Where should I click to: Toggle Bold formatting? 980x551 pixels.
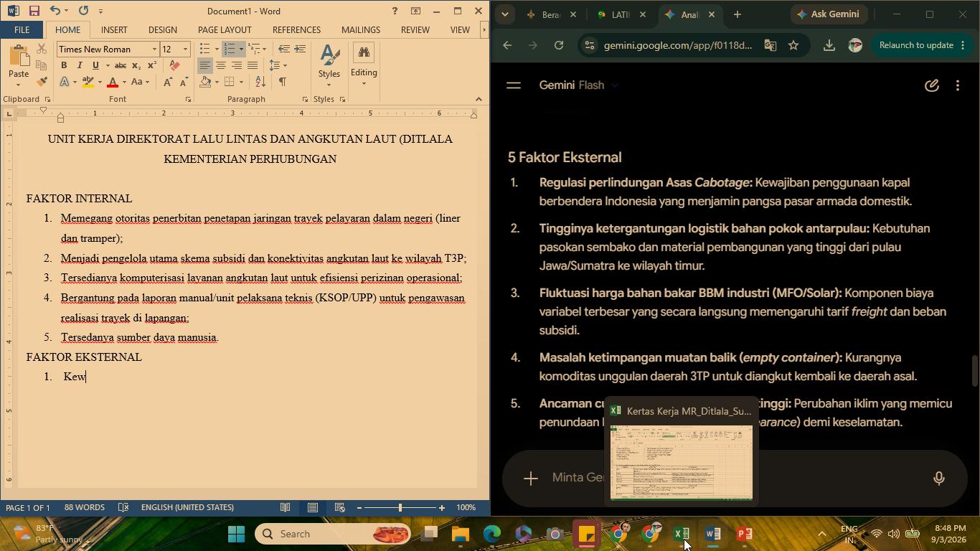[64, 65]
